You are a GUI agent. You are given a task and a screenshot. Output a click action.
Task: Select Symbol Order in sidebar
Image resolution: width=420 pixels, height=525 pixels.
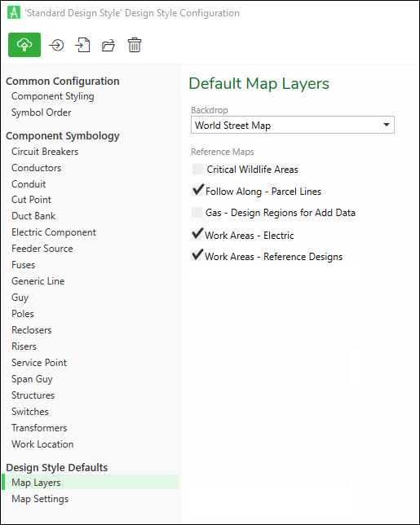point(42,112)
